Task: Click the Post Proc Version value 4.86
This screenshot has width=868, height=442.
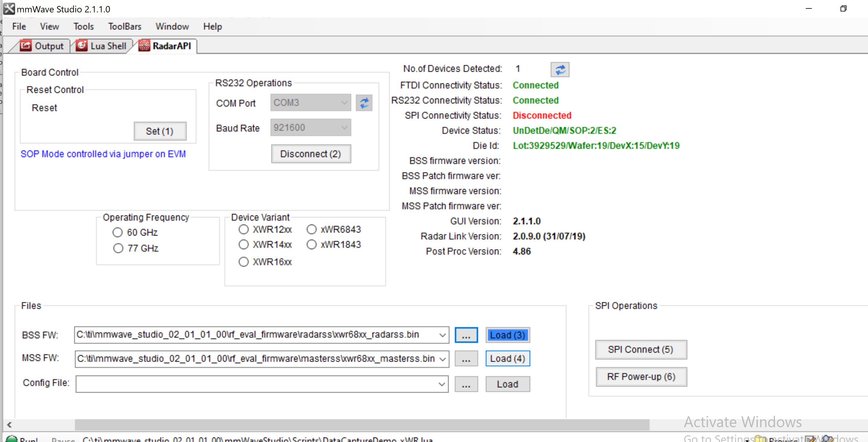Action: tap(522, 252)
